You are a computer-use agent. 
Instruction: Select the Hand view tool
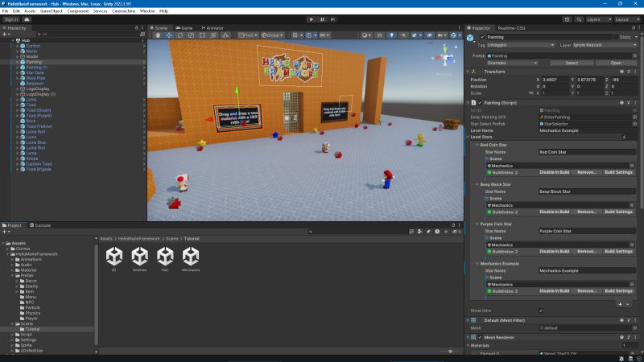158,35
